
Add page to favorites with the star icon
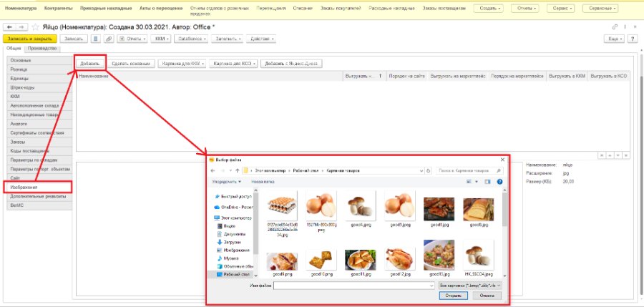coord(35,27)
